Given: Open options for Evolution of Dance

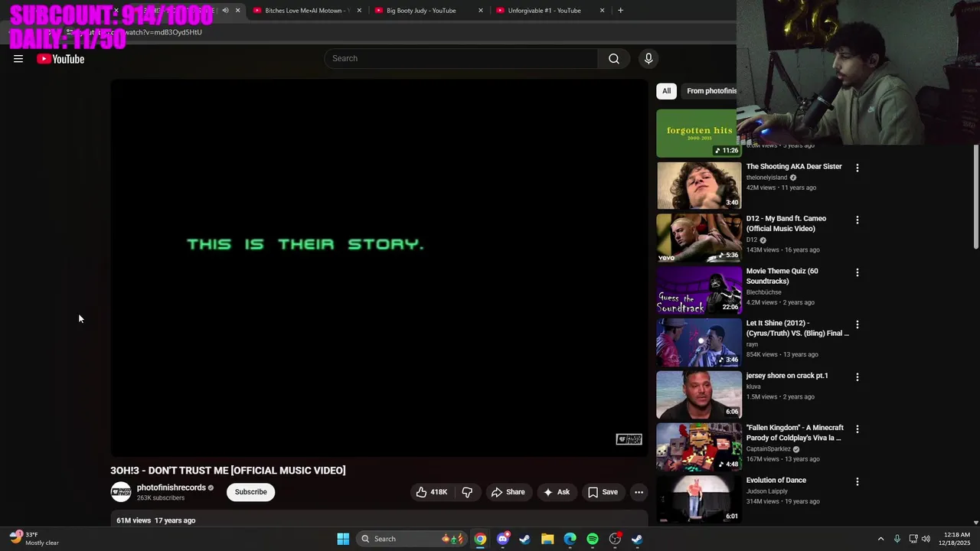Looking at the screenshot, I should (x=857, y=481).
